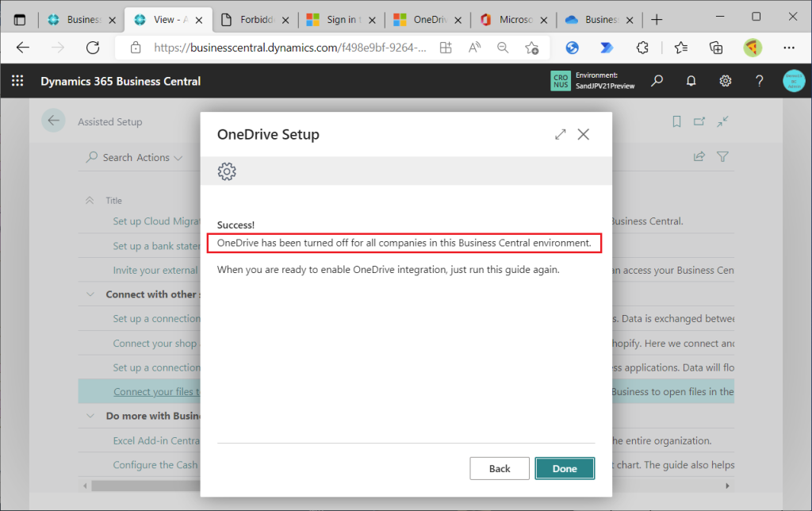812x511 pixels.
Task: Open browser Settings and more menu
Action: pos(789,48)
